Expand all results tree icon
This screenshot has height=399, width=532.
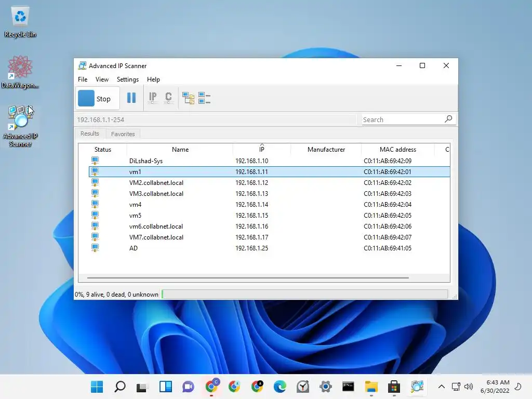pyautogui.click(x=188, y=98)
